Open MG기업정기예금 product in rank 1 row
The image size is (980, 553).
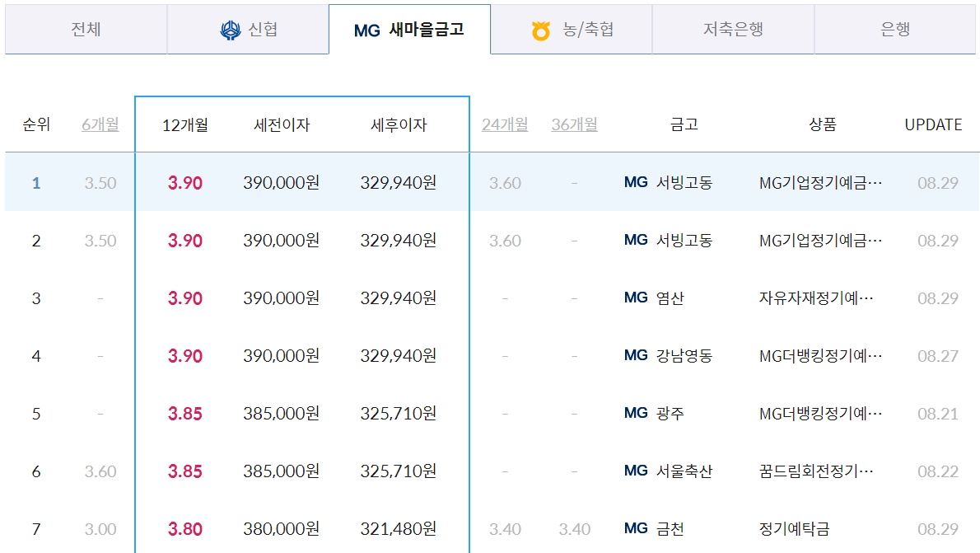[820, 183]
